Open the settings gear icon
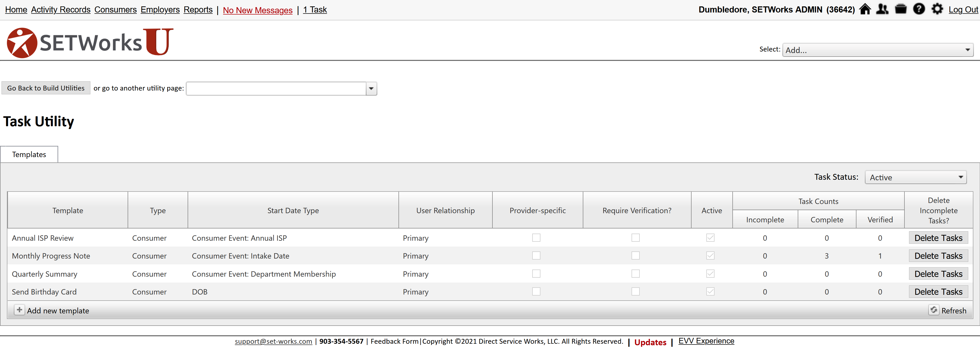This screenshot has height=358, width=980. coord(937,9)
